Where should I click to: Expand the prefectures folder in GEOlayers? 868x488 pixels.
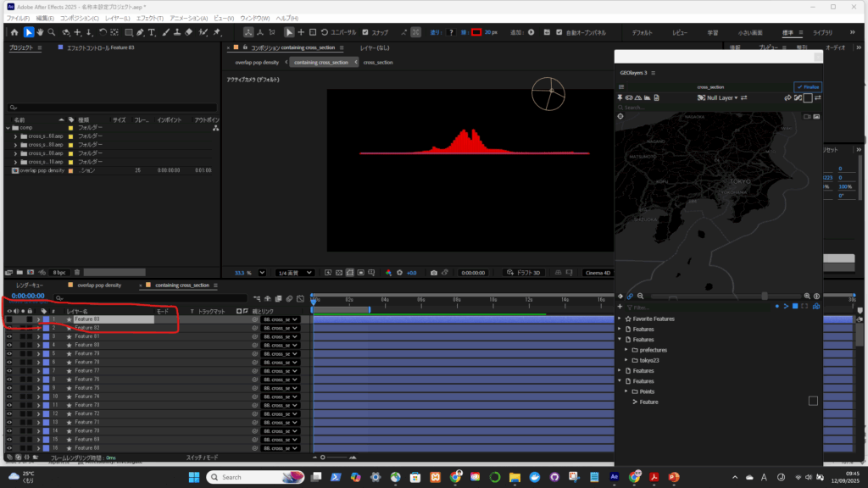pyautogui.click(x=626, y=349)
